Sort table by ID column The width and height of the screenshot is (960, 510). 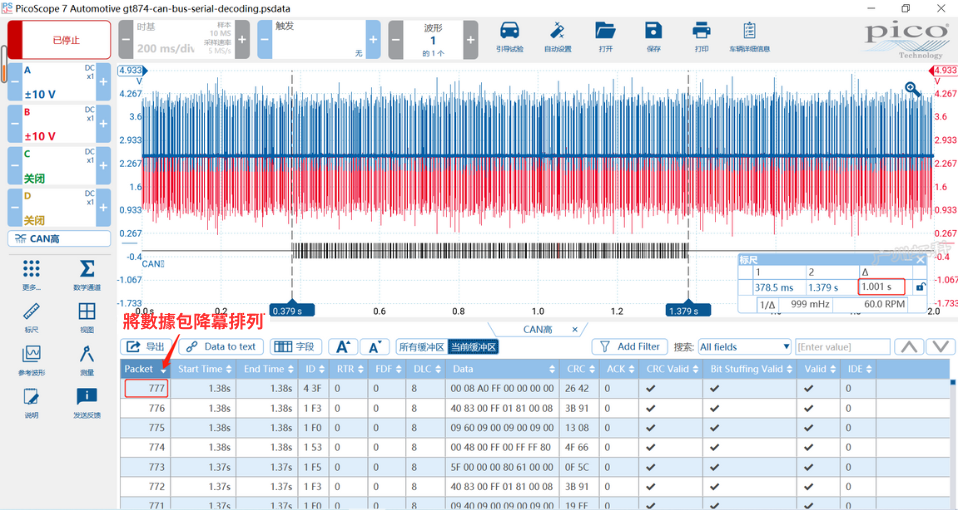(x=315, y=369)
